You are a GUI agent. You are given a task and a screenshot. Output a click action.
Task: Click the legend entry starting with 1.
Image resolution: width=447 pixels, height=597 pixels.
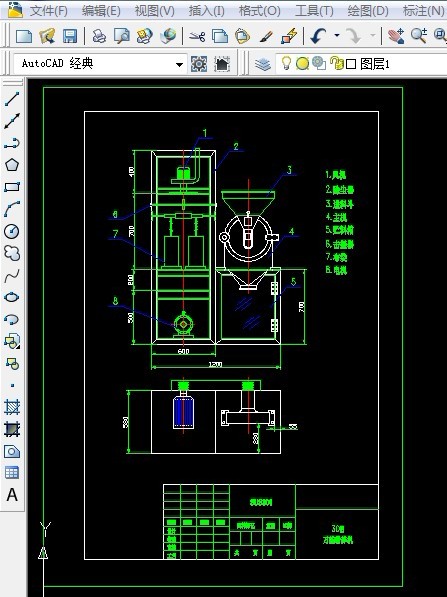coord(335,175)
